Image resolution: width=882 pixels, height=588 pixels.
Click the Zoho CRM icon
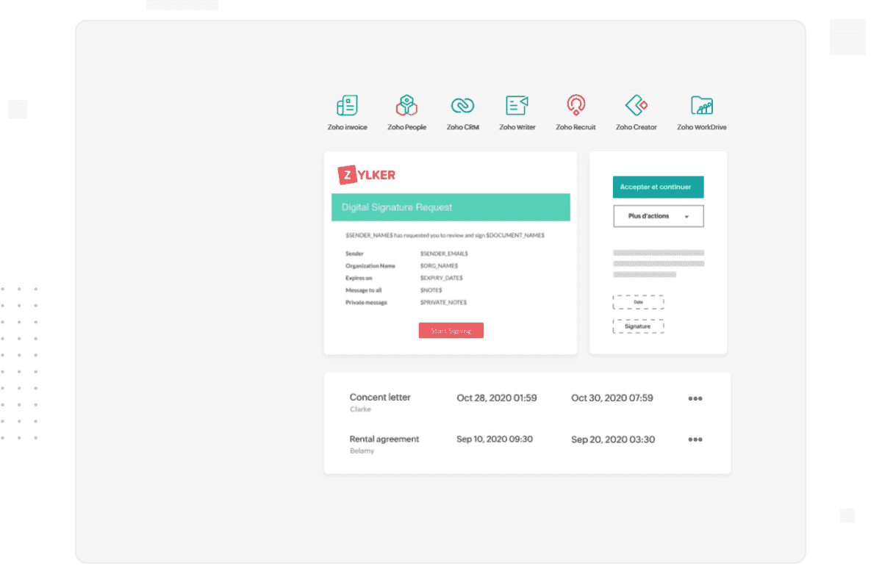click(462, 106)
